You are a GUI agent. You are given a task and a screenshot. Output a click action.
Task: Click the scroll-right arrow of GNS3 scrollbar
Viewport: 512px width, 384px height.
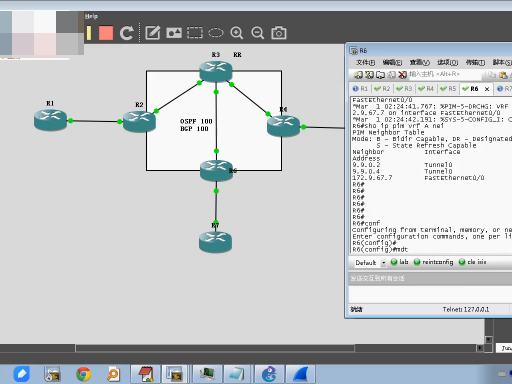(x=480, y=348)
